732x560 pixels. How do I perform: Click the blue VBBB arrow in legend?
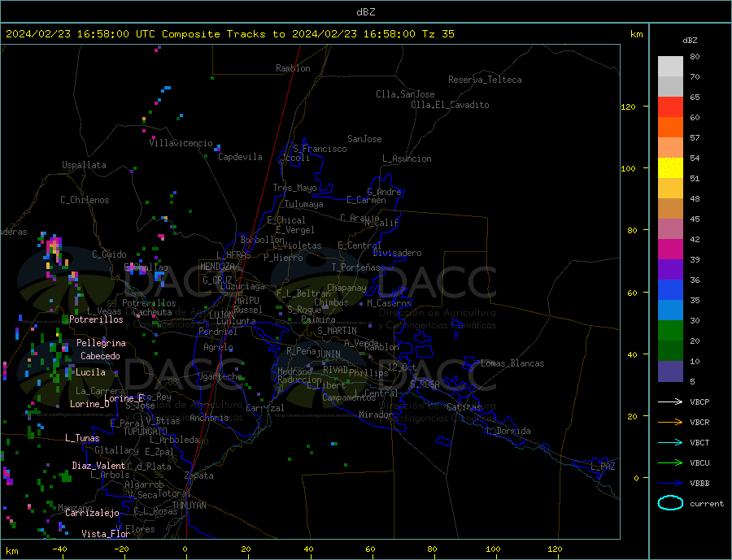pyautogui.click(x=670, y=483)
